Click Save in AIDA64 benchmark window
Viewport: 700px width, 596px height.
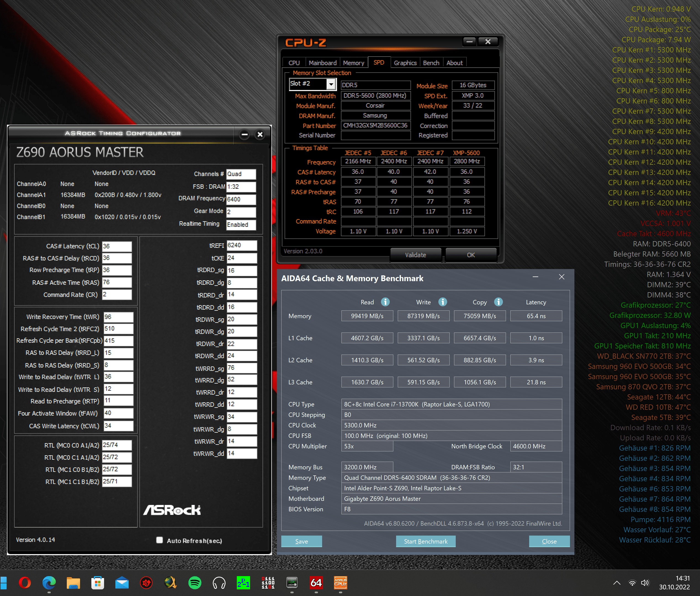pyautogui.click(x=301, y=541)
